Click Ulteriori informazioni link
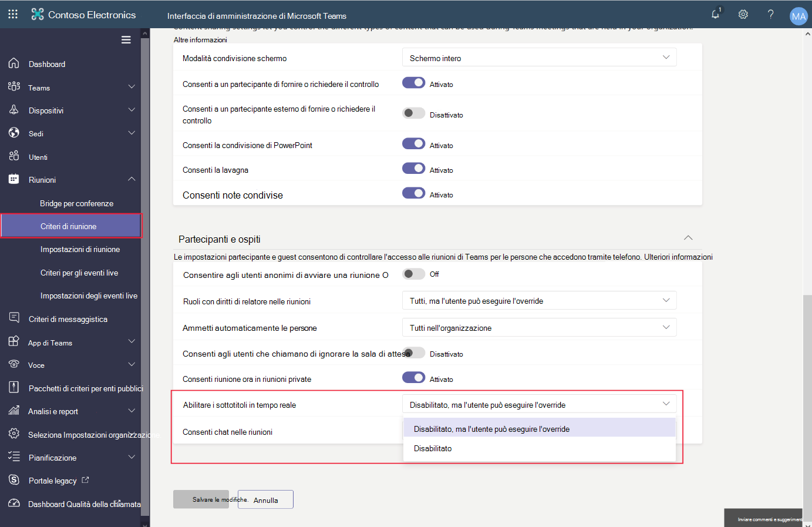Screen dimensions: 812x527 (x=678, y=257)
